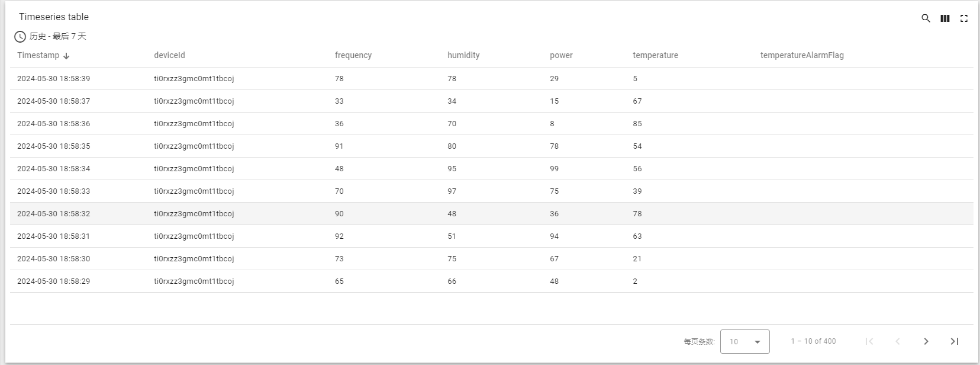980x365 pixels.
Task: Sort by the deviceId column header
Action: pos(169,55)
